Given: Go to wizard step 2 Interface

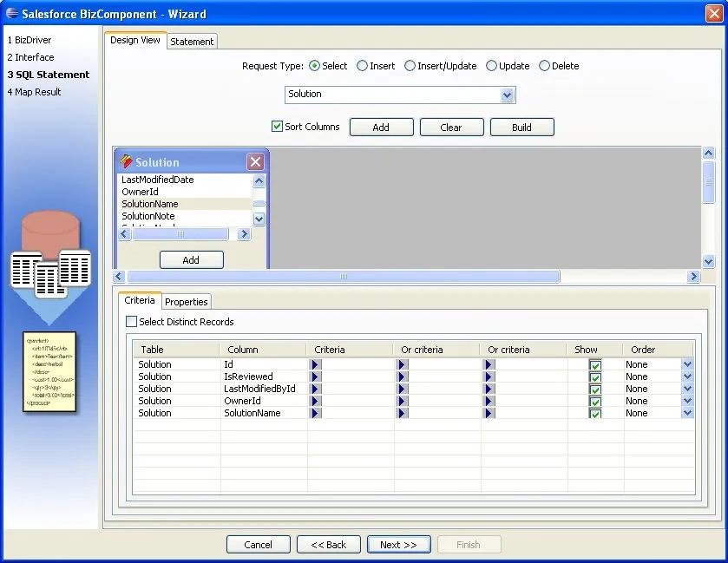Looking at the screenshot, I should point(30,57).
